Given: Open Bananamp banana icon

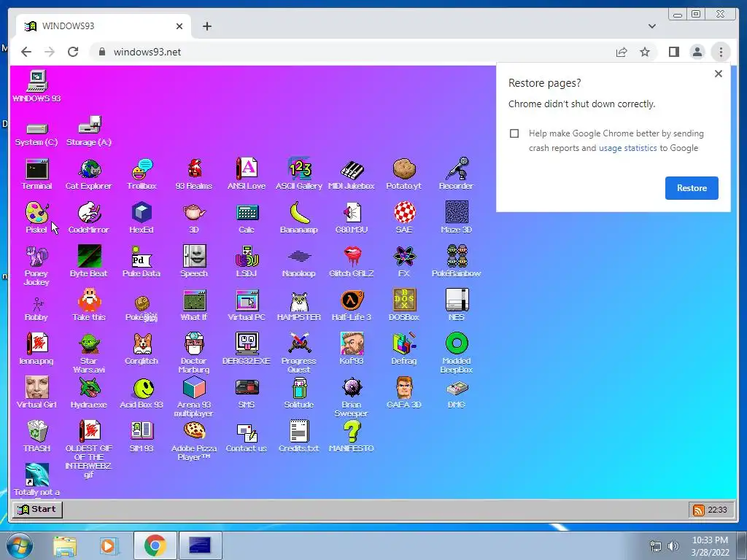Looking at the screenshot, I should (x=299, y=218).
